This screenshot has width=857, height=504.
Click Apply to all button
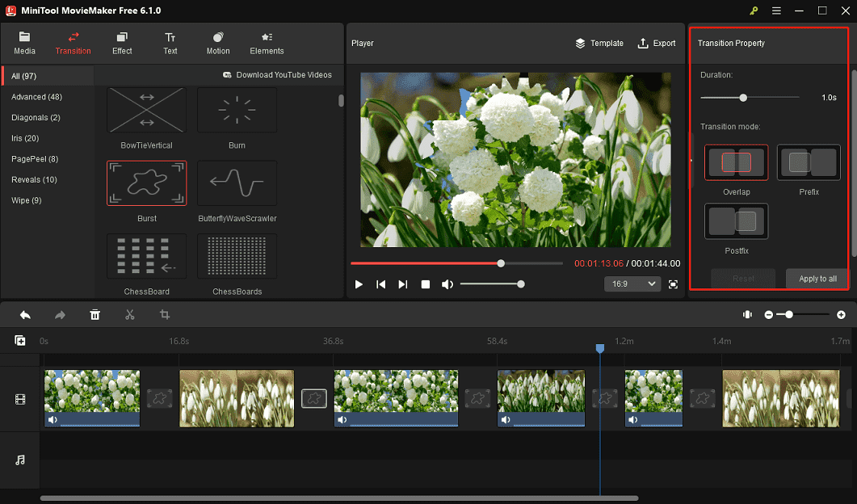click(817, 278)
